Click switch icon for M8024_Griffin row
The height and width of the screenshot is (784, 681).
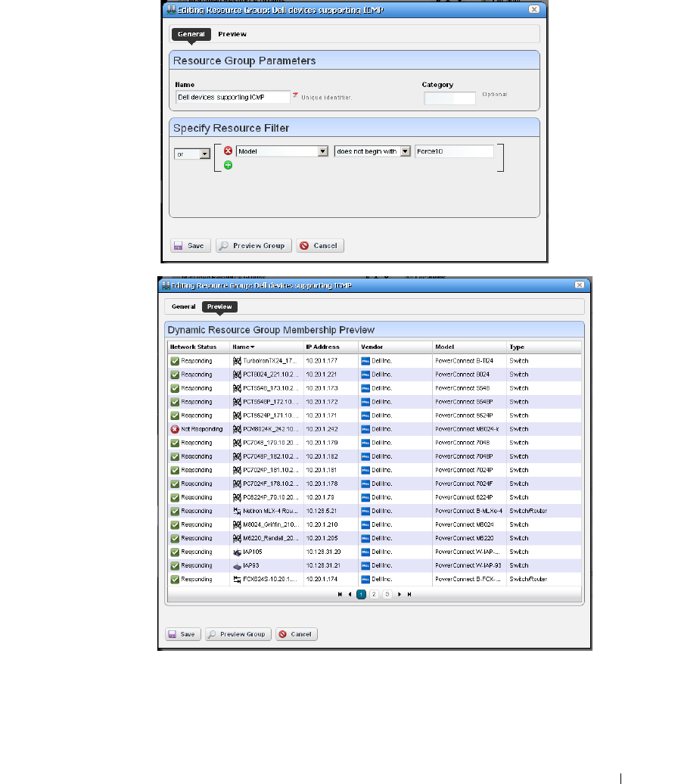click(237, 524)
